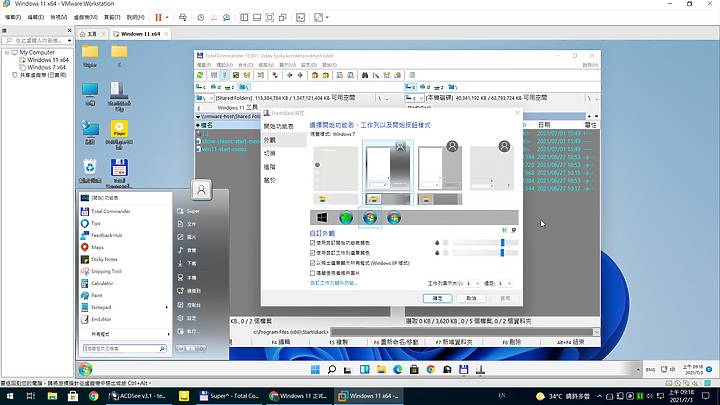Click the VMware send Ctrl+Alt+Del icon
The image size is (720, 405).
(x=183, y=17)
